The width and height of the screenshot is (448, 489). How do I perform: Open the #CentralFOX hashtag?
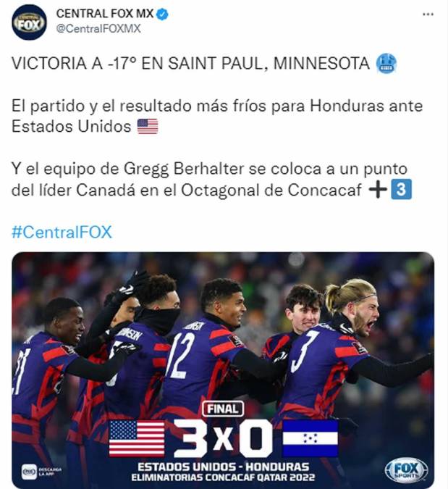pyautogui.click(x=62, y=232)
